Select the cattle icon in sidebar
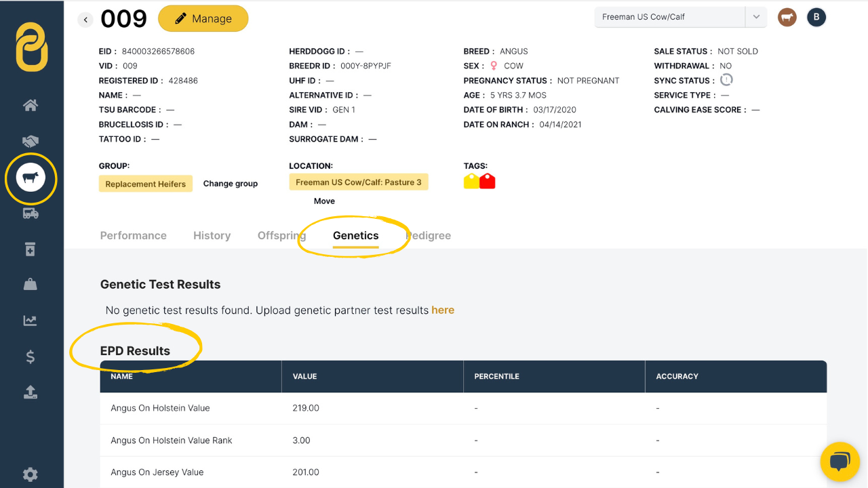Image resolution: width=868 pixels, height=488 pixels. 31,178
